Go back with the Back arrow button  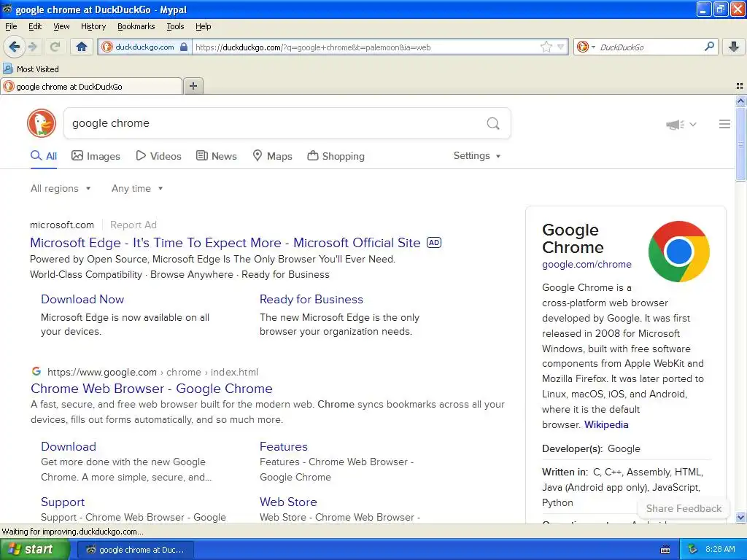(14, 47)
